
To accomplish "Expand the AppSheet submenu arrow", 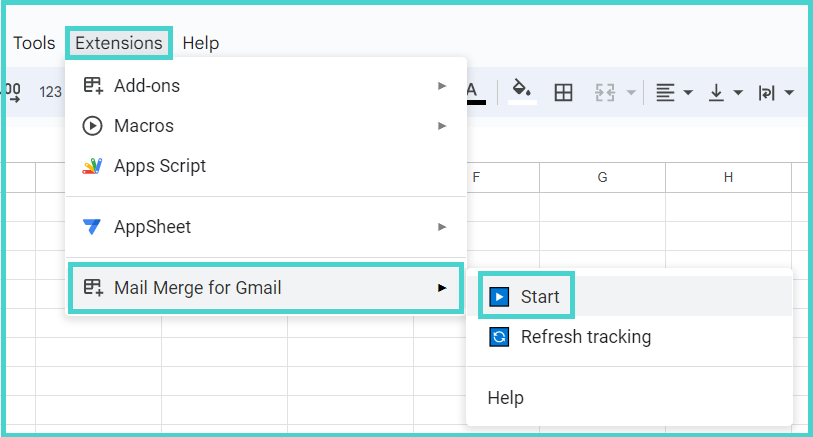I will click(x=442, y=227).
